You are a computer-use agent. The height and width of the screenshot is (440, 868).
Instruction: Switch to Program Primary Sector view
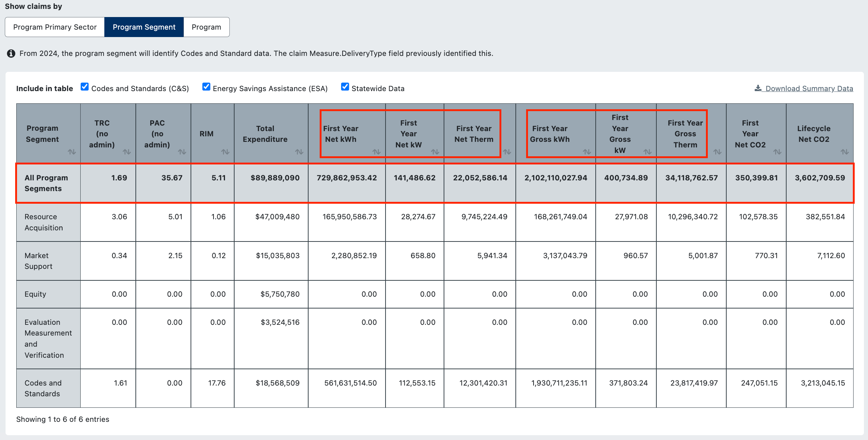pos(55,27)
